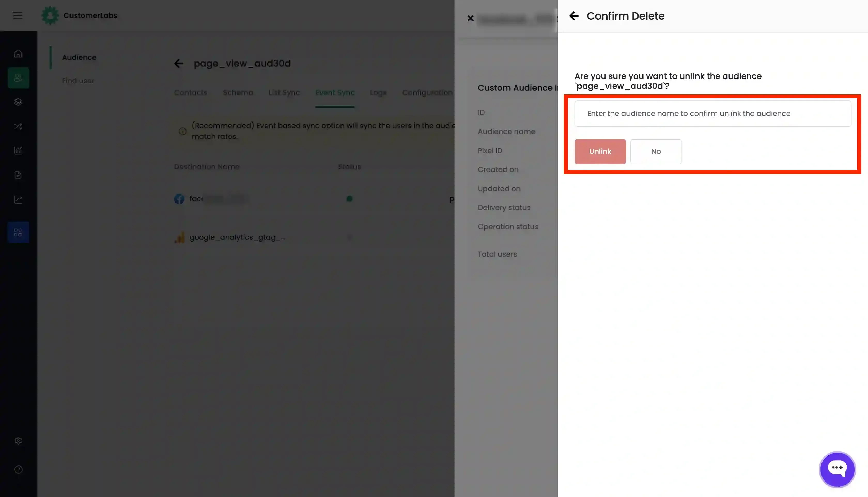Click the CustomerLabs brand name
The height and width of the screenshot is (497, 868).
tap(90, 15)
